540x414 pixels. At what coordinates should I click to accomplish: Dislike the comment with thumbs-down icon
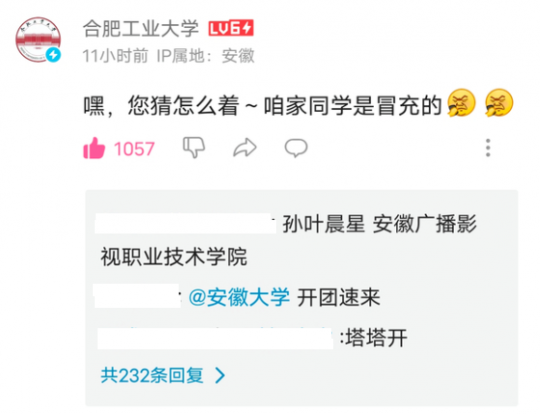(194, 147)
